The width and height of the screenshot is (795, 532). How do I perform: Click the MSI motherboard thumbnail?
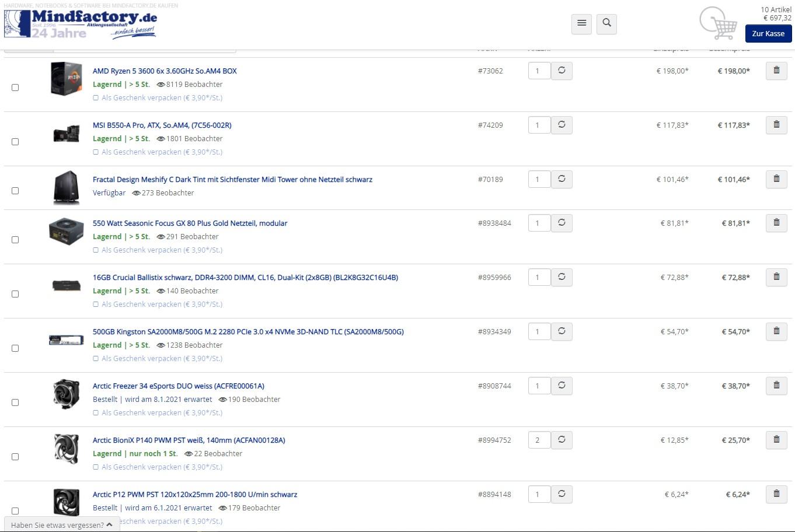[x=66, y=134]
